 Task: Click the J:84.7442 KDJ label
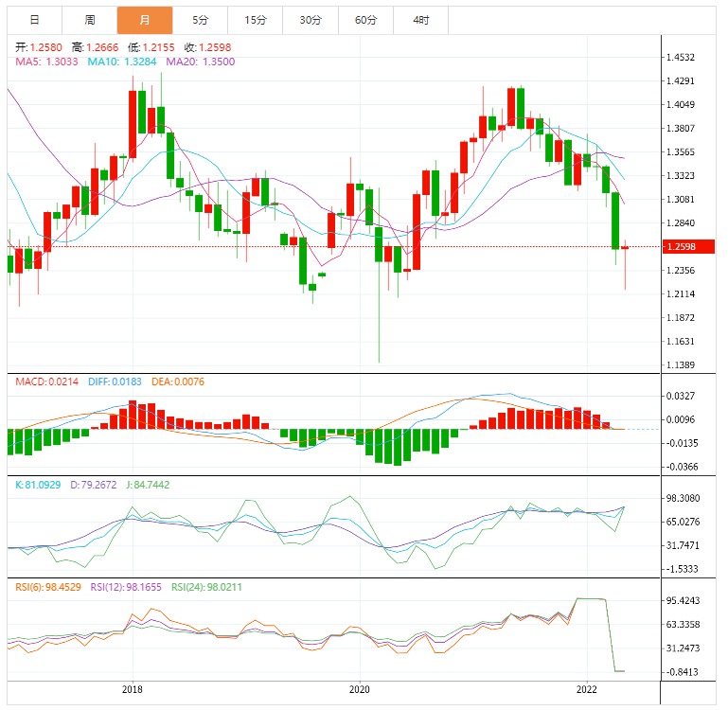pos(148,485)
